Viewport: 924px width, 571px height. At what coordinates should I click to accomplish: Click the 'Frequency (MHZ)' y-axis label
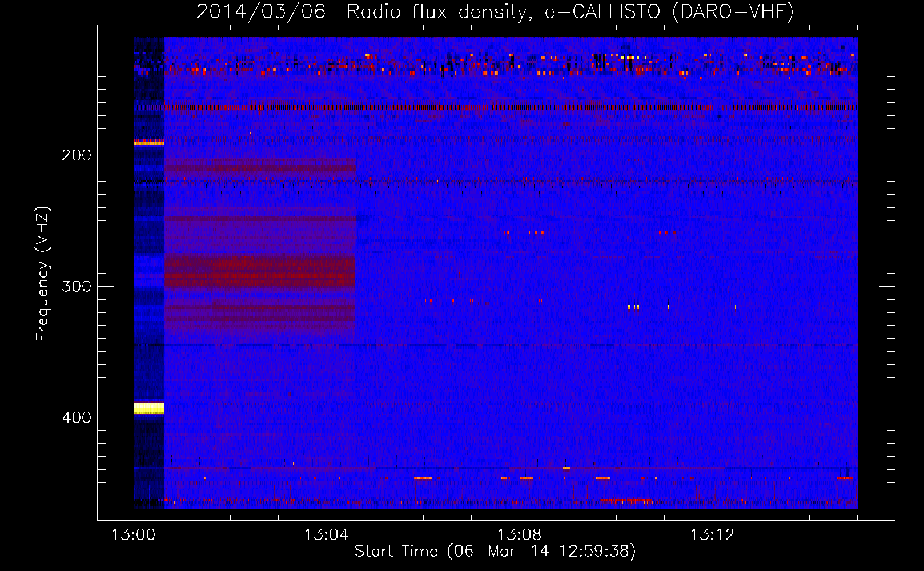(x=43, y=274)
